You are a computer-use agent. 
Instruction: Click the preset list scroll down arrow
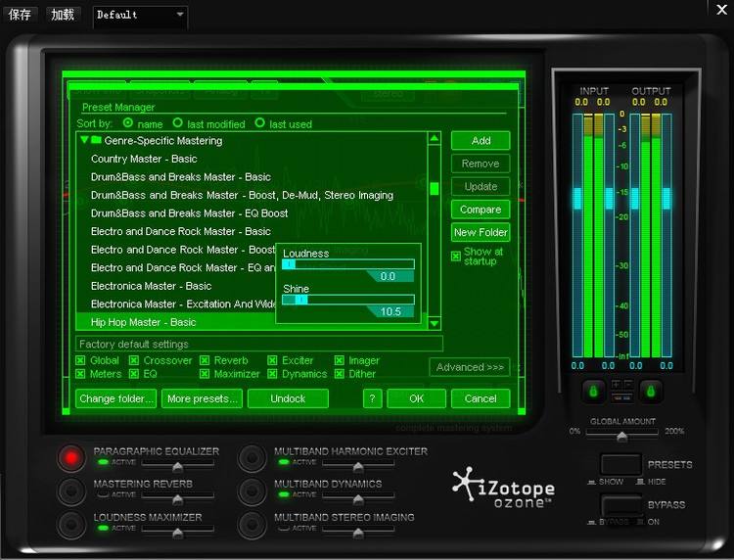pyautogui.click(x=435, y=323)
